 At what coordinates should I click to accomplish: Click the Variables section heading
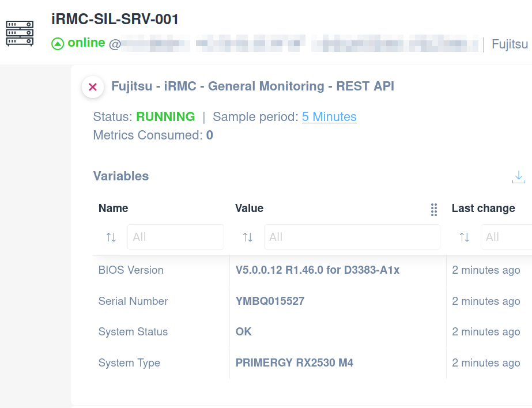pos(121,176)
